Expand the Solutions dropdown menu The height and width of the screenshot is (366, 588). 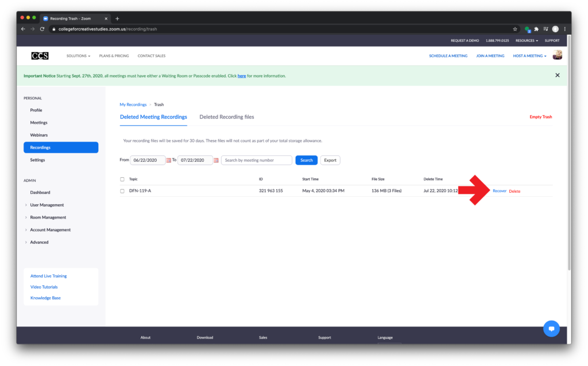pyautogui.click(x=78, y=56)
